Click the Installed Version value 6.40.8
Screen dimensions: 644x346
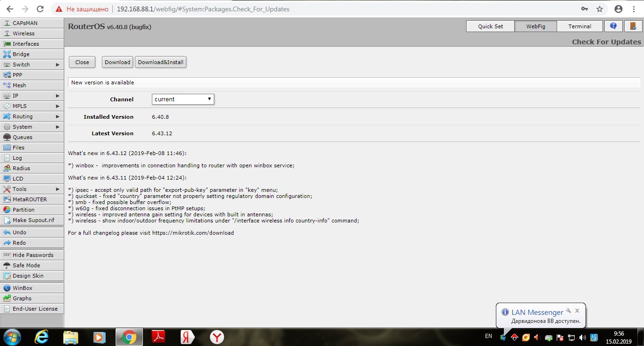click(x=160, y=117)
